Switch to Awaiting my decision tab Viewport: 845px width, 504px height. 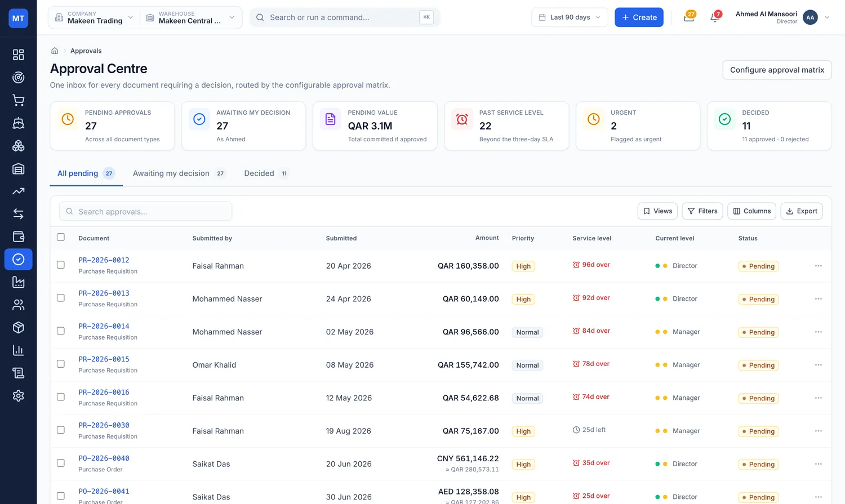179,173
